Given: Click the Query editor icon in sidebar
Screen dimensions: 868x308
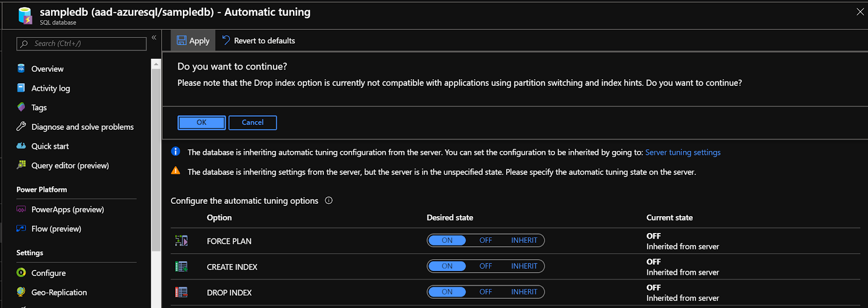Looking at the screenshot, I should pos(21,165).
